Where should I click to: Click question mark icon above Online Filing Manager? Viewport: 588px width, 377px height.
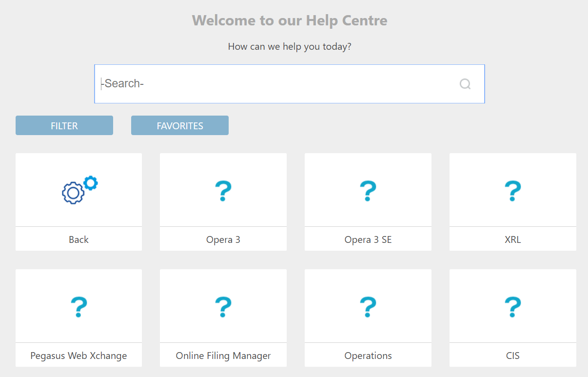pos(223,307)
